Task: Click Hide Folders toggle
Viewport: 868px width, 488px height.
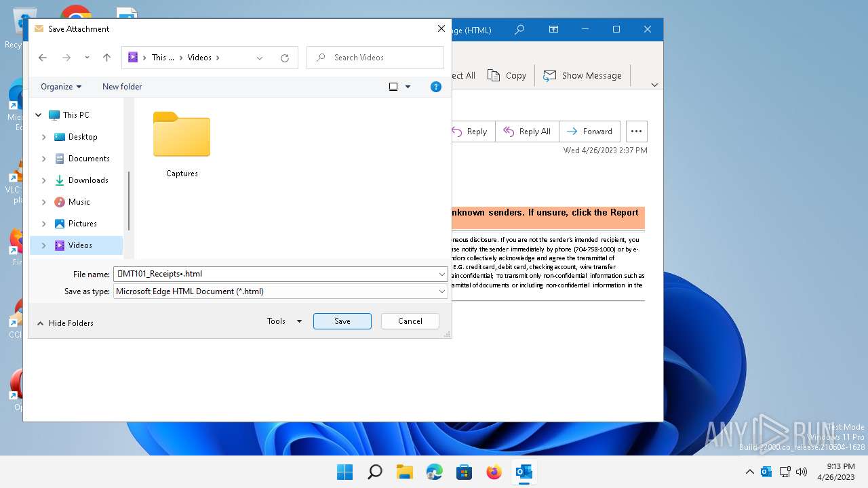Action: (x=65, y=323)
